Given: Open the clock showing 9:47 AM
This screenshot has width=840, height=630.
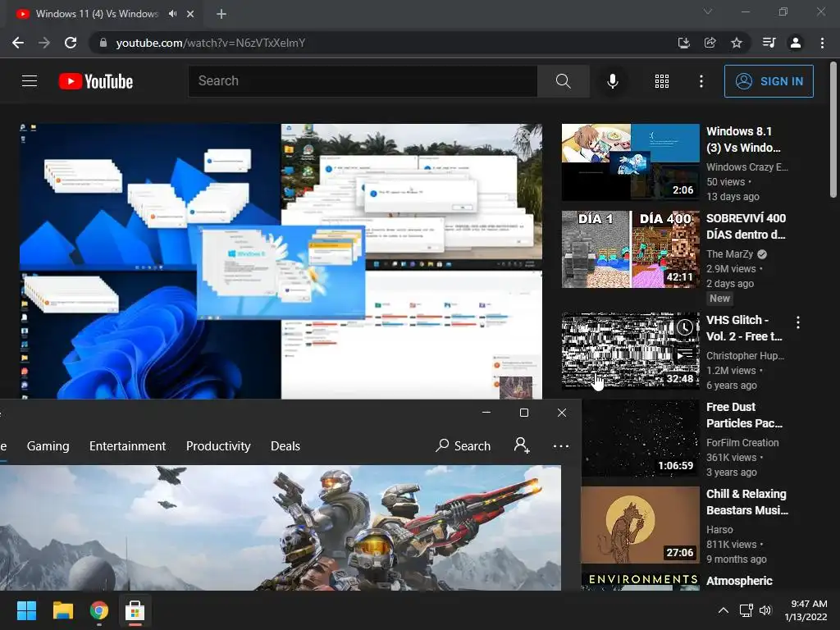Looking at the screenshot, I should click(x=806, y=610).
